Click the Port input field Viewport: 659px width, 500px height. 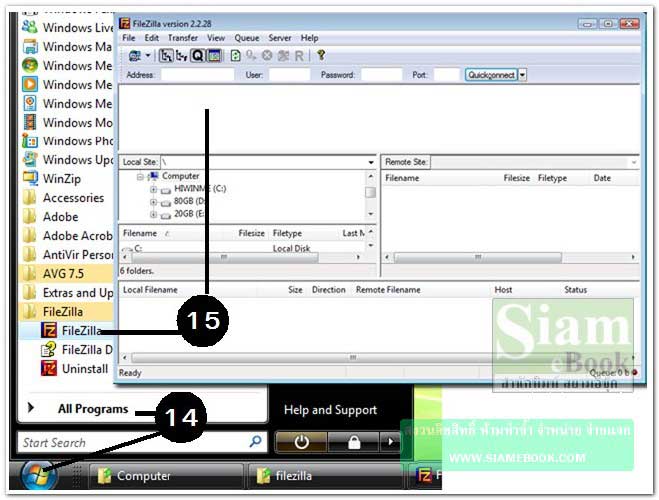click(x=446, y=75)
